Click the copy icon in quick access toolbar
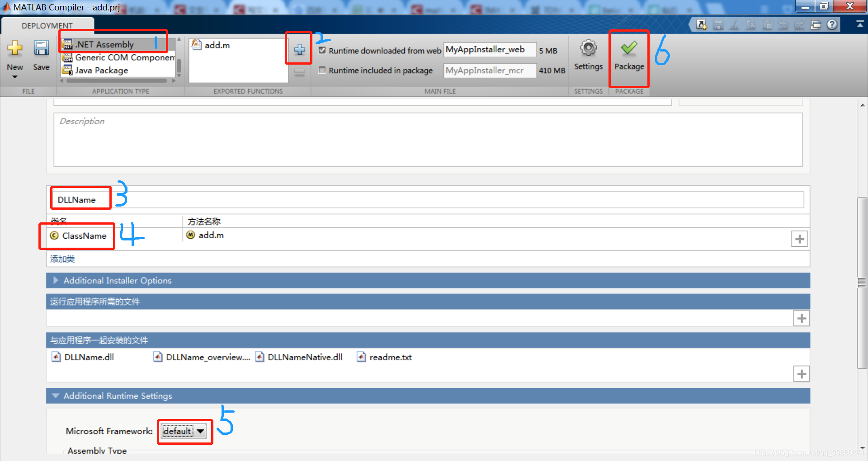Viewport: 868px width, 461px height. pyautogui.click(x=750, y=25)
